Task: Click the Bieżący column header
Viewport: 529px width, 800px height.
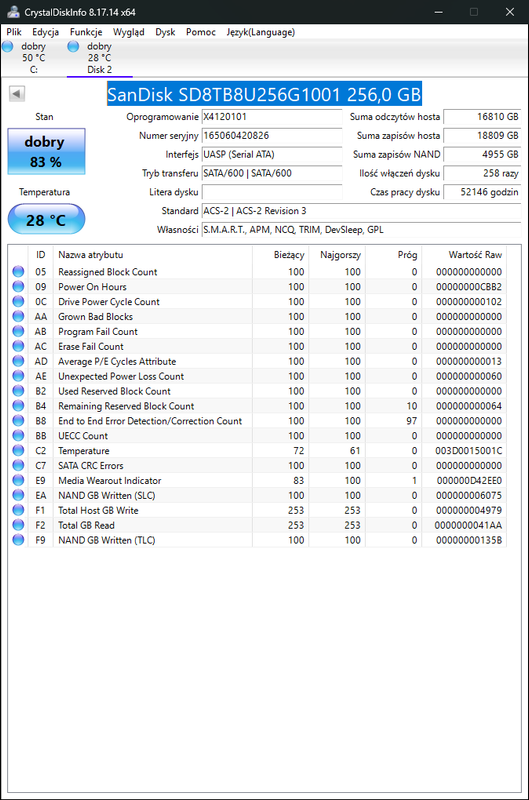Action: pos(281,255)
